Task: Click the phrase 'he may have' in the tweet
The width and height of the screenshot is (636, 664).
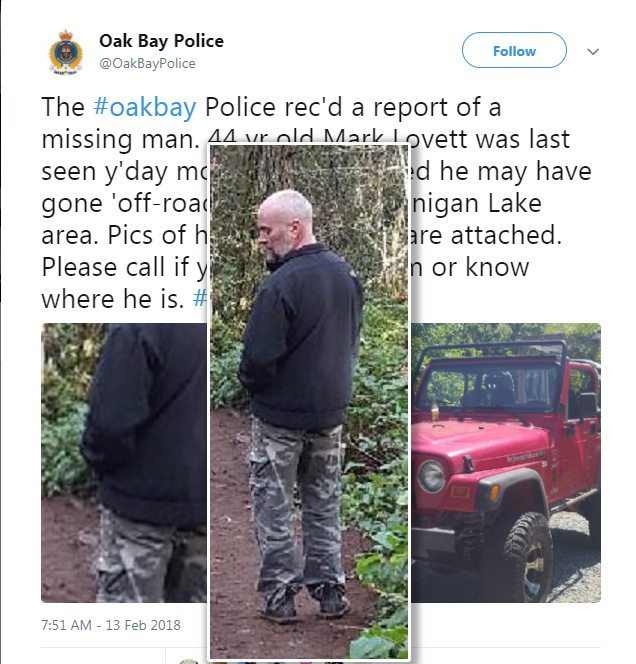Action: [x=515, y=172]
